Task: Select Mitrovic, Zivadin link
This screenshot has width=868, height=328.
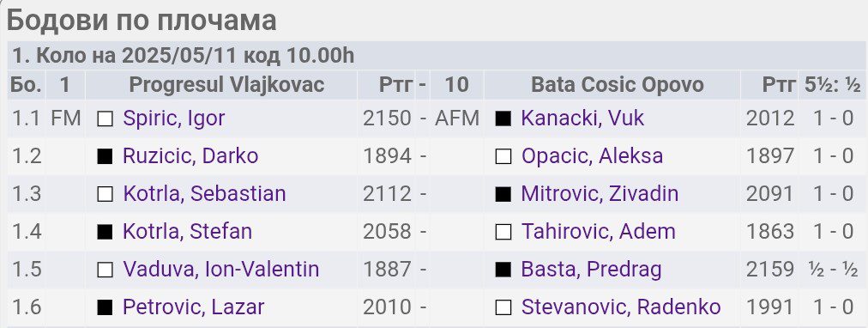Action: 600,194
